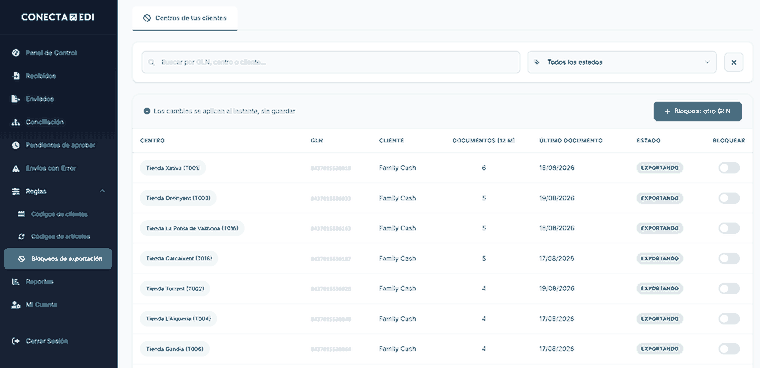This screenshot has width=760, height=368.
Task: Click the Códigos de artículos refresh icon
Action: (x=21, y=237)
